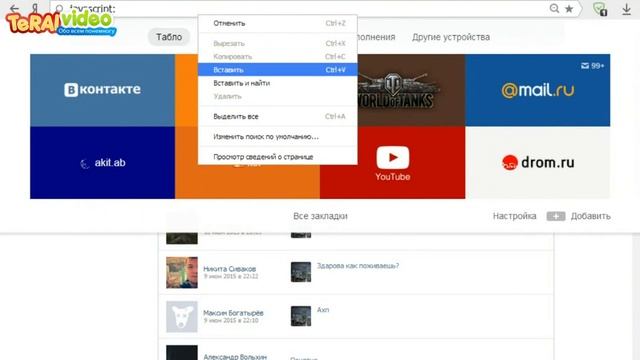Screen dimensions: 640x360
Task: Select the Табло tab
Action: [x=169, y=37]
